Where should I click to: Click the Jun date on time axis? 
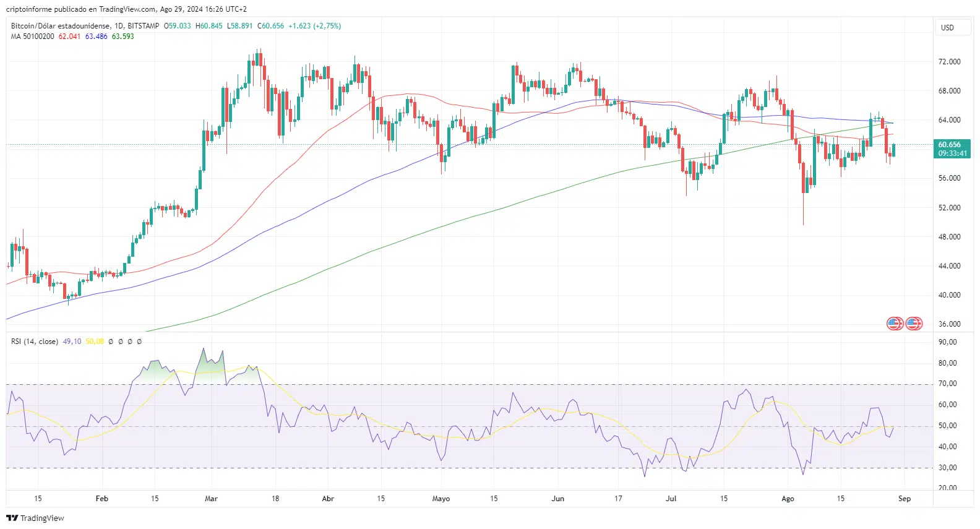pyautogui.click(x=558, y=499)
